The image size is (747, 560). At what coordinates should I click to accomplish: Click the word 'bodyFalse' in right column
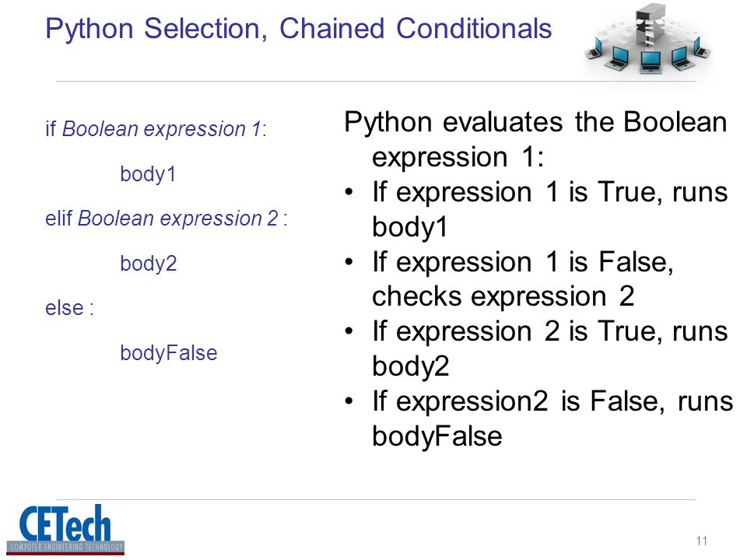click(x=437, y=436)
